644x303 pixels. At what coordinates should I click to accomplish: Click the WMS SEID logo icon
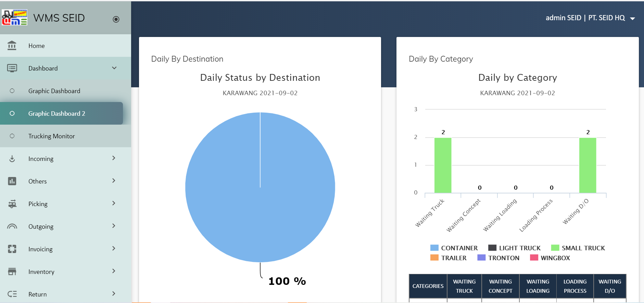coord(14,17)
